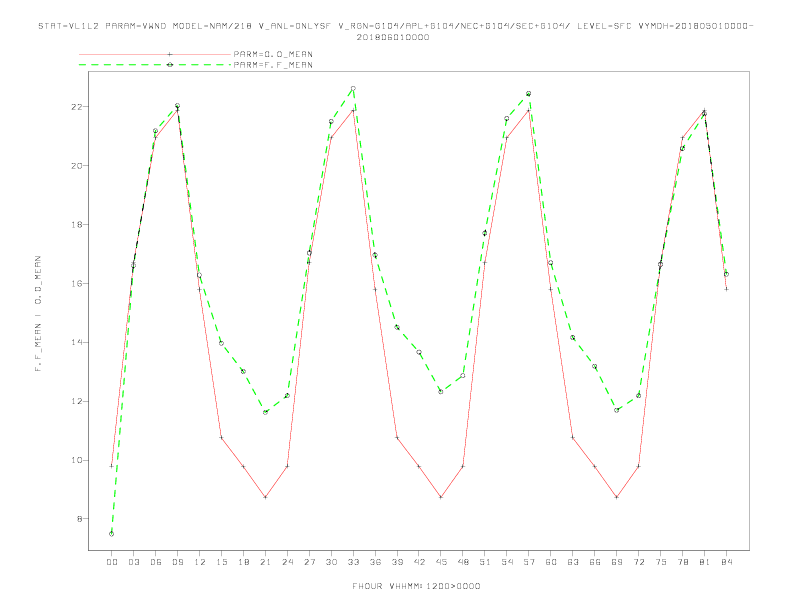The width and height of the screenshot is (792, 612).
Task: Click x-axis tick label 36
Action: coord(375,562)
